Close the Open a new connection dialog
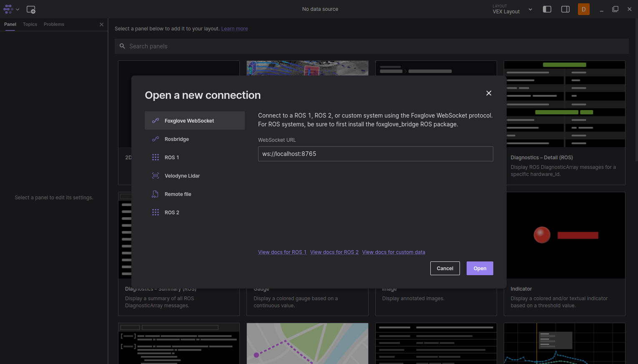 tap(489, 93)
